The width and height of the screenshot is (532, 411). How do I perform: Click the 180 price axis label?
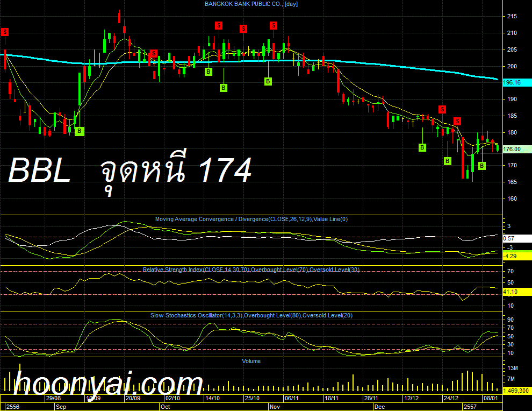pos(512,132)
